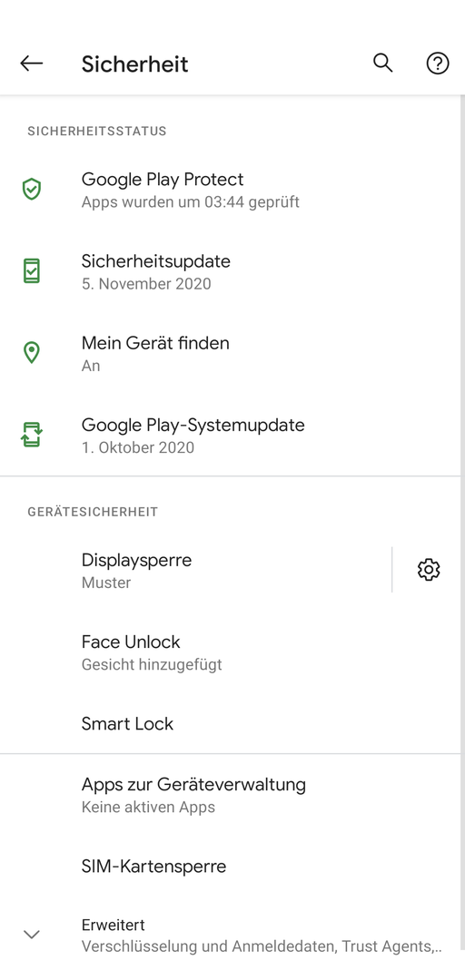
Task: Open search with magnifier icon
Action: 382,64
